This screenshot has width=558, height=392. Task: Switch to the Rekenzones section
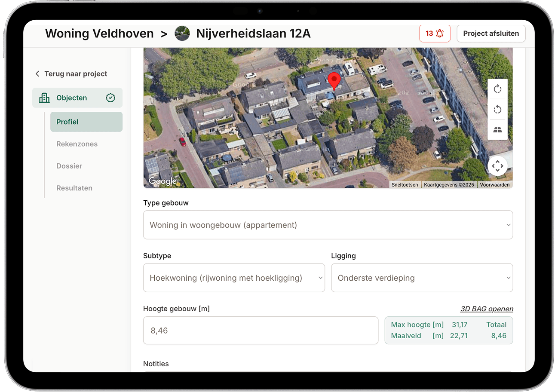[77, 144]
